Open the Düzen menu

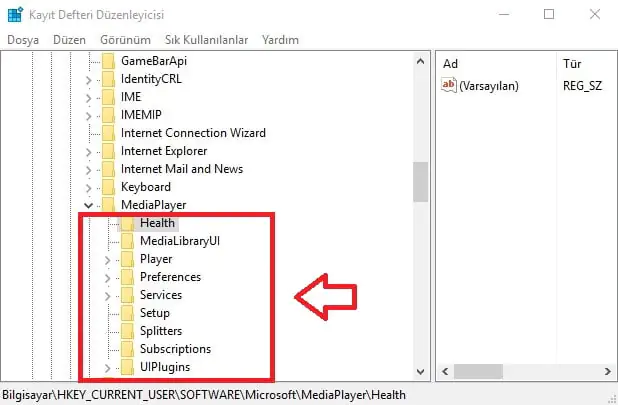[x=69, y=40]
